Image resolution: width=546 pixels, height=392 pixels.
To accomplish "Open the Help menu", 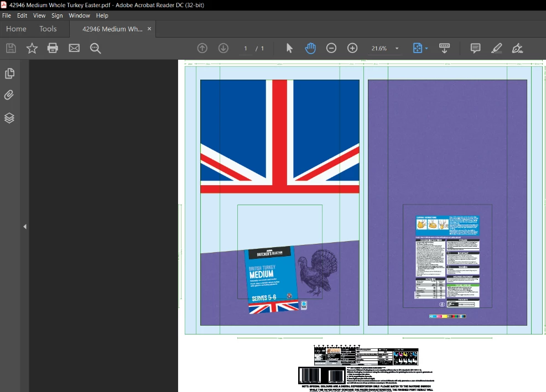I will (102, 15).
